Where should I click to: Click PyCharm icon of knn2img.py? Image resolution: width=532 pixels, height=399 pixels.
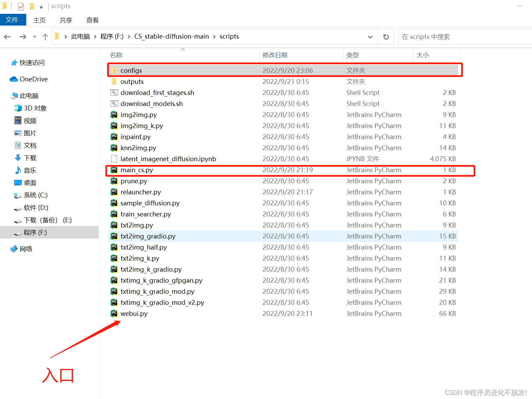point(114,148)
